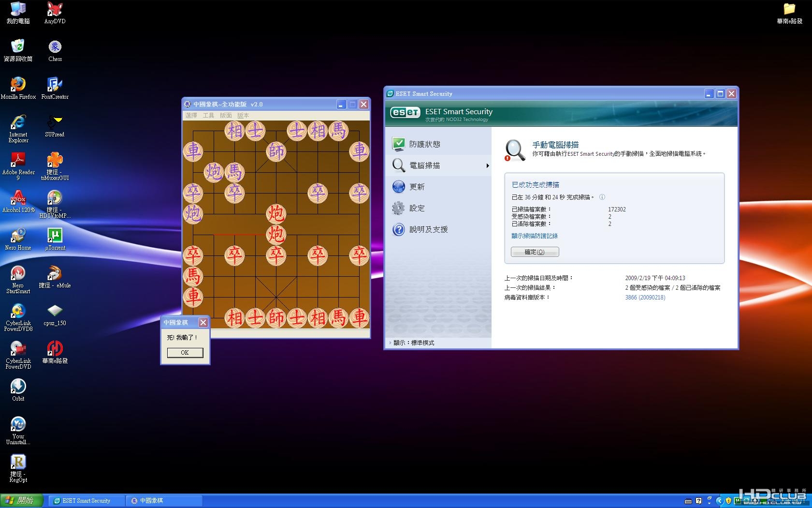Switch to 中國象棋 taskbar button
The image size is (812, 508).
[x=164, y=501]
